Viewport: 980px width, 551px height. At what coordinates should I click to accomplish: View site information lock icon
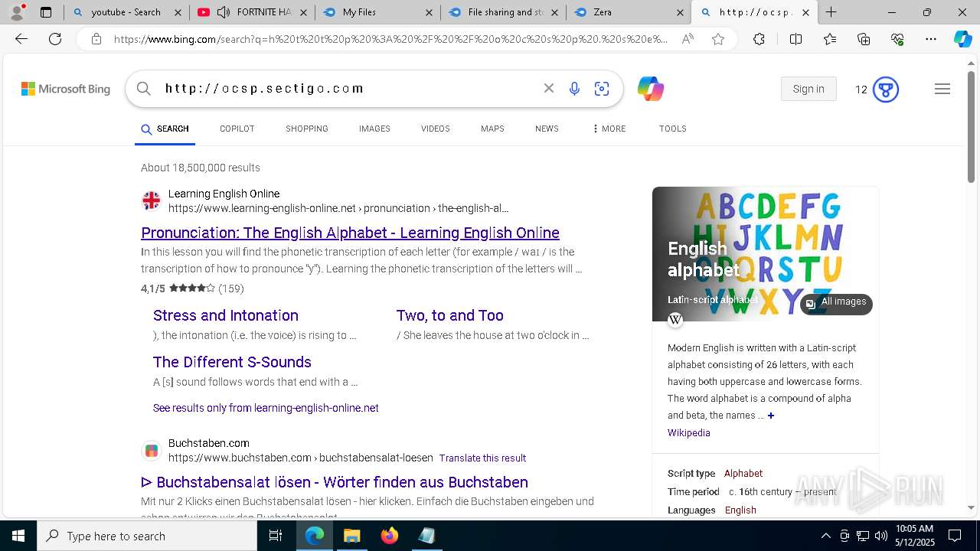(x=96, y=39)
